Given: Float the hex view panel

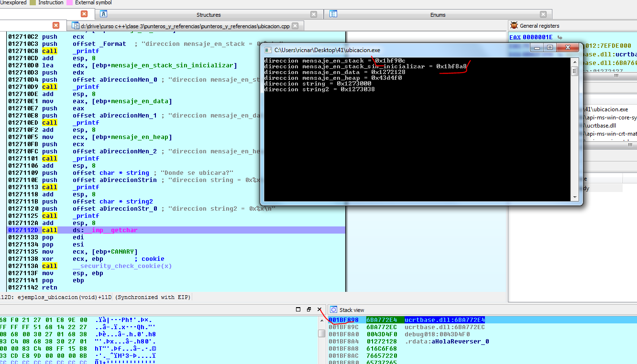Looking at the screenshot, I should point(309,310).
